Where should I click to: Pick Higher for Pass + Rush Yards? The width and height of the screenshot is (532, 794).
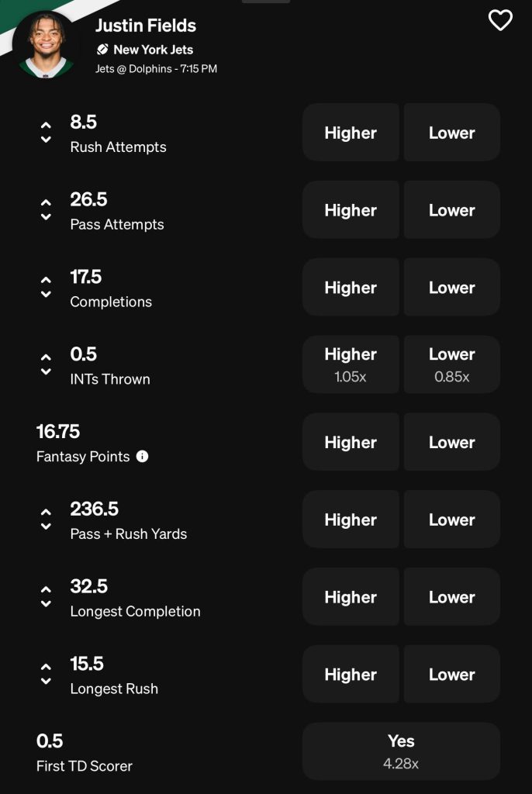tap(351, 520)
